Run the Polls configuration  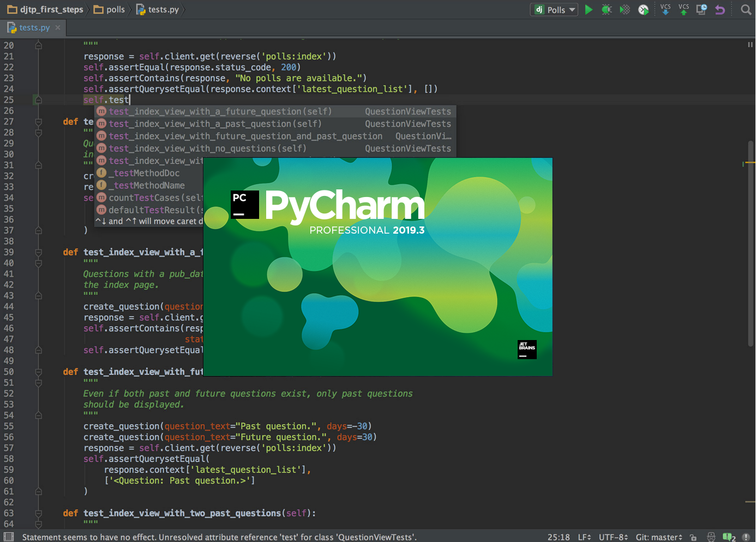click(589, 9)
